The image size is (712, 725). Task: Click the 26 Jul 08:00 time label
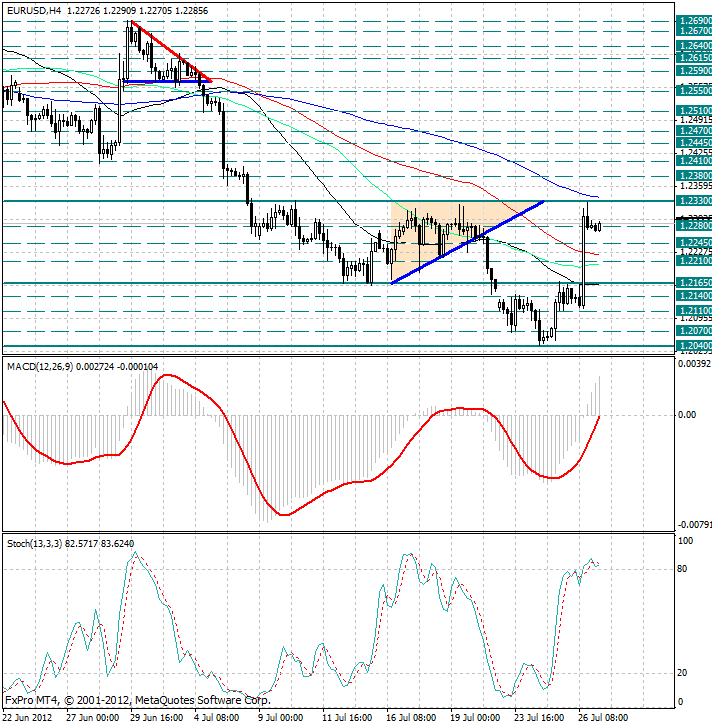click(x=603, y=718)
